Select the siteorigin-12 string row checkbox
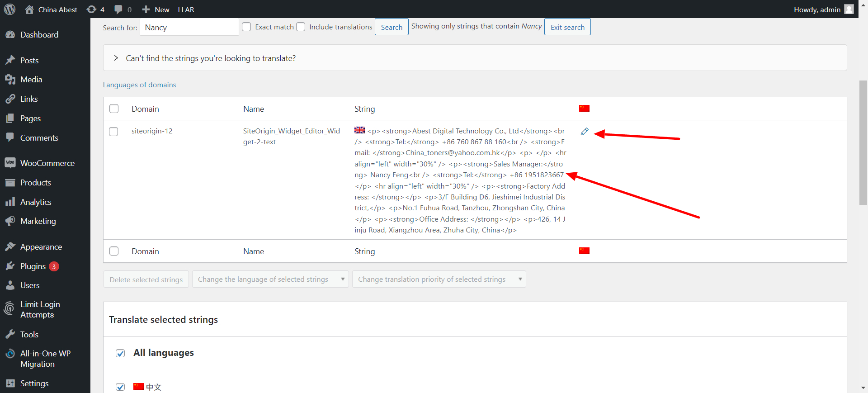Viewport: 868px width, 393px height. point(113,132)
